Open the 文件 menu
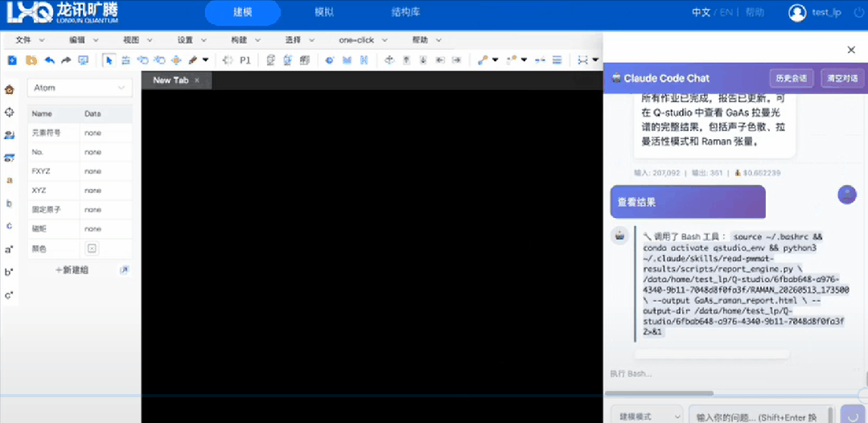Viewport: 868px width, 423px height. coord(30,40)
